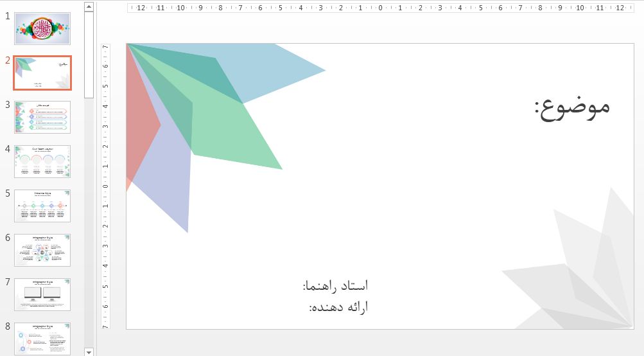Open slide 6 infographic thumbnail
This screenshot has height=356, width=644.
pos(42,250)
